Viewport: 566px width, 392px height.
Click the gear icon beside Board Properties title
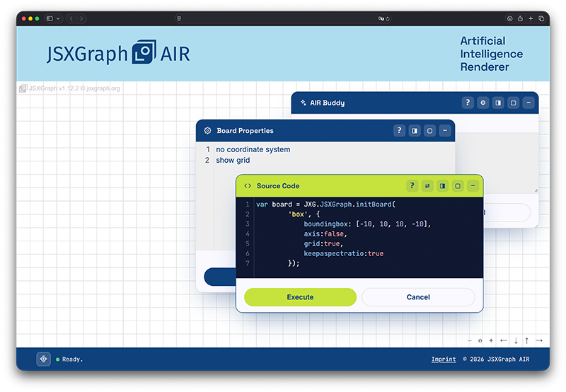(207, 131)
